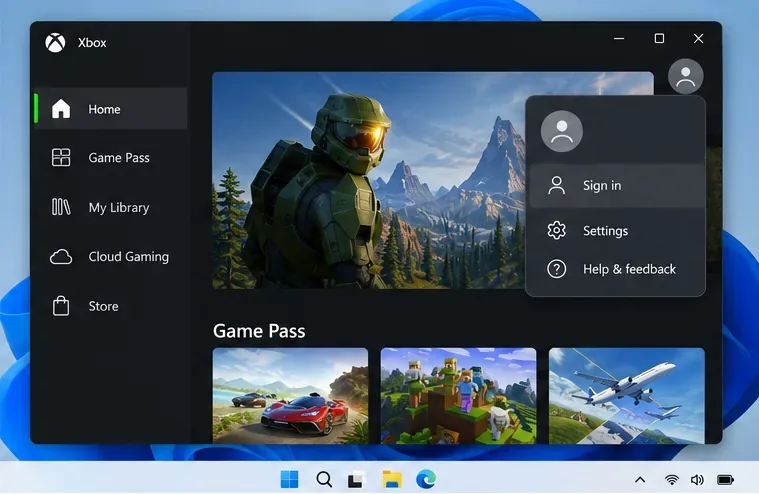Click the person icon beside Sign in

pos(557,185)
